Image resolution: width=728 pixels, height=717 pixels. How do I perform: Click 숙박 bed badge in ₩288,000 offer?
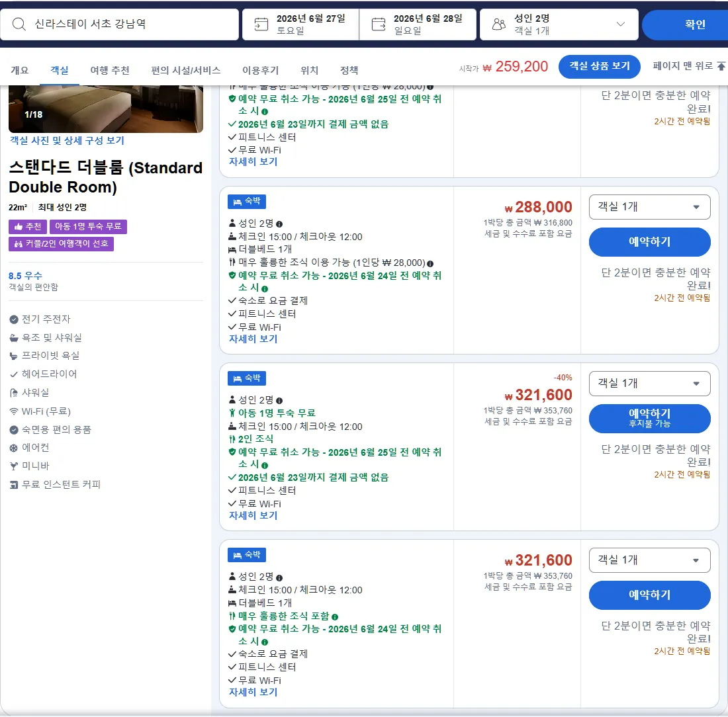click(x=247, y=202)
